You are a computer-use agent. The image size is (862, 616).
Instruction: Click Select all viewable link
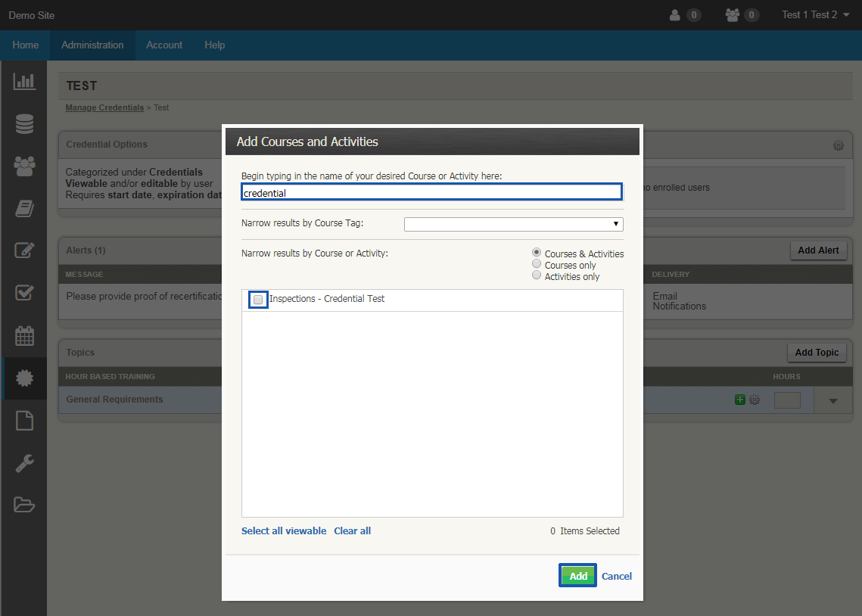click(284, 530)
